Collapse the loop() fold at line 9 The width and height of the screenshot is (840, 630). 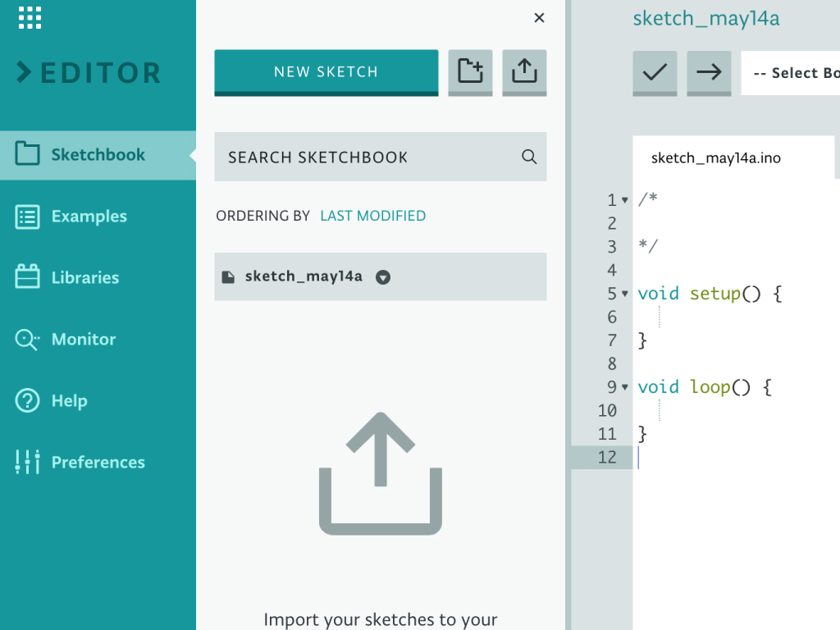[624, 387]
